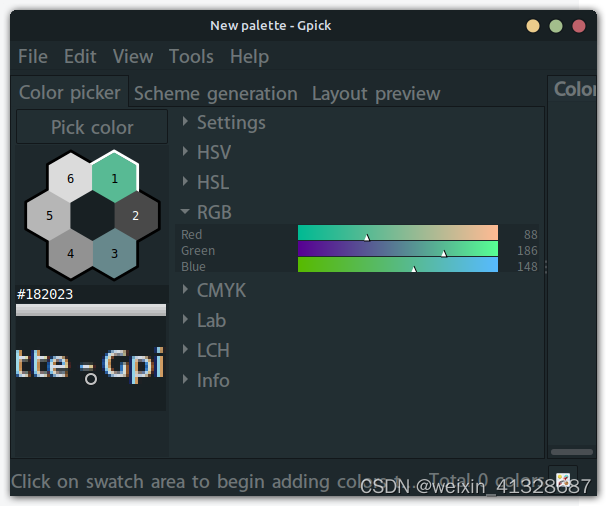Click the hex color value #182023
Viewport: 607px width, 506px height.
45,294
